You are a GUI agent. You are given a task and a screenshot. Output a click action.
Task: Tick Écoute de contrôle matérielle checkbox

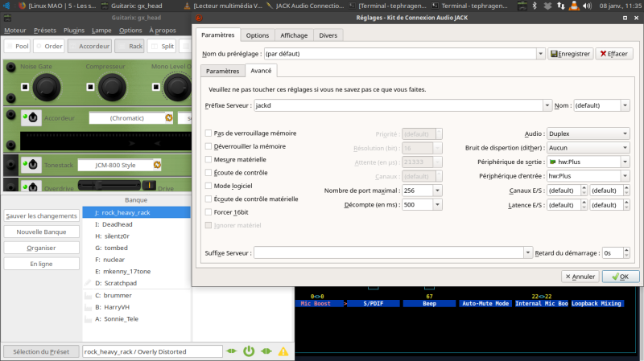coord(208,199)
